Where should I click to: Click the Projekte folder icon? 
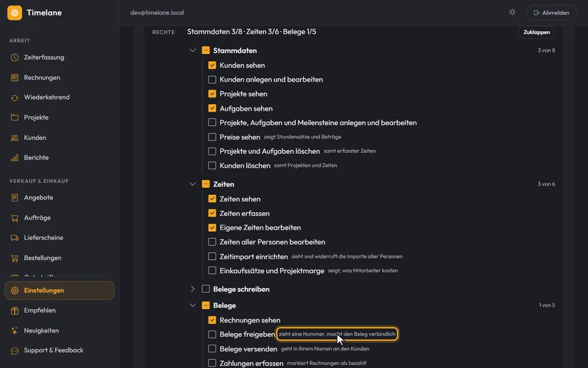(x=15, y=118)
